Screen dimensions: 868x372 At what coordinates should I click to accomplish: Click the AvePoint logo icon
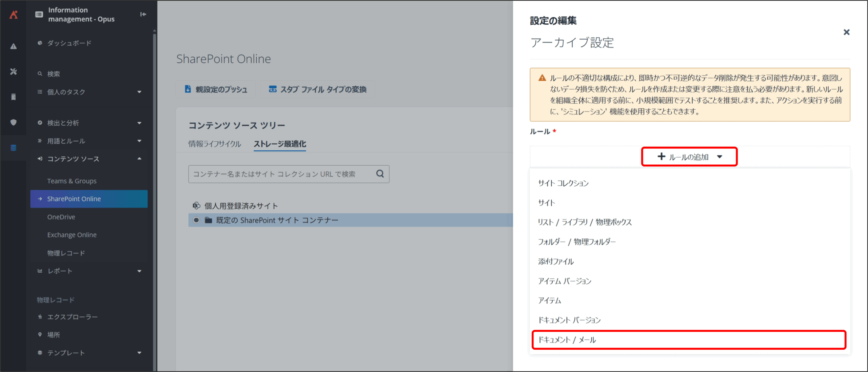(14, 15)
